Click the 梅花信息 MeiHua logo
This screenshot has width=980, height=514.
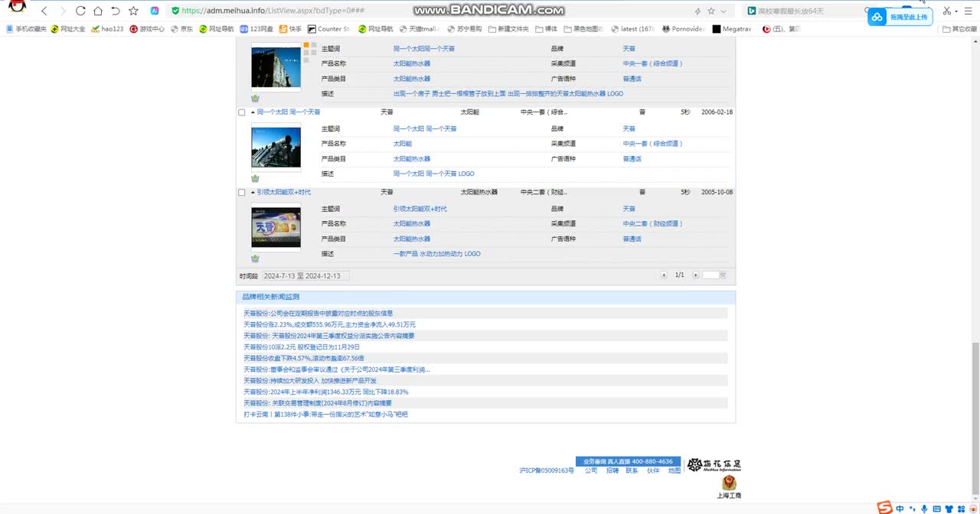[x=714, y=465]
